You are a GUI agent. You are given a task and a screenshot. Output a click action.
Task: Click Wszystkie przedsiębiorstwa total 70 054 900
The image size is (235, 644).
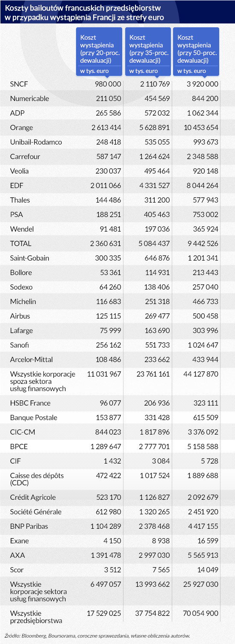197,613
